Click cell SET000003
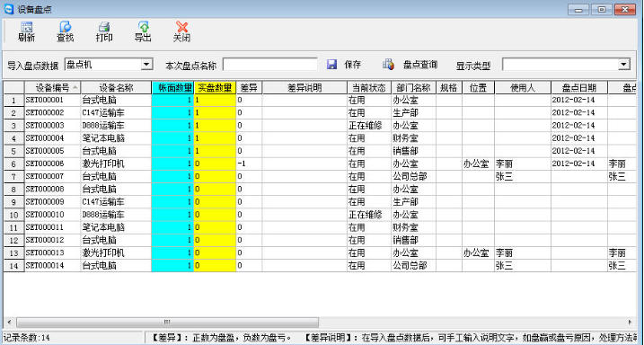Screen dimensions: 644x345 click(x=53, y=126)
